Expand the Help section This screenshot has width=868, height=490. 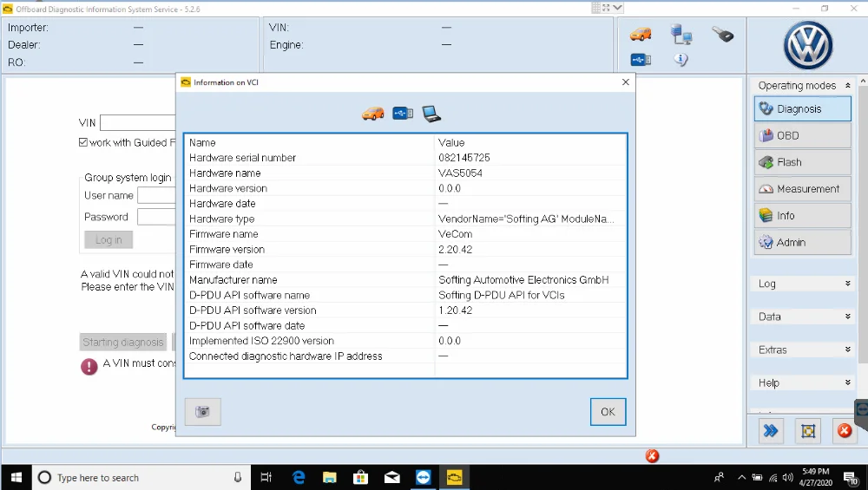click(847, 382)
